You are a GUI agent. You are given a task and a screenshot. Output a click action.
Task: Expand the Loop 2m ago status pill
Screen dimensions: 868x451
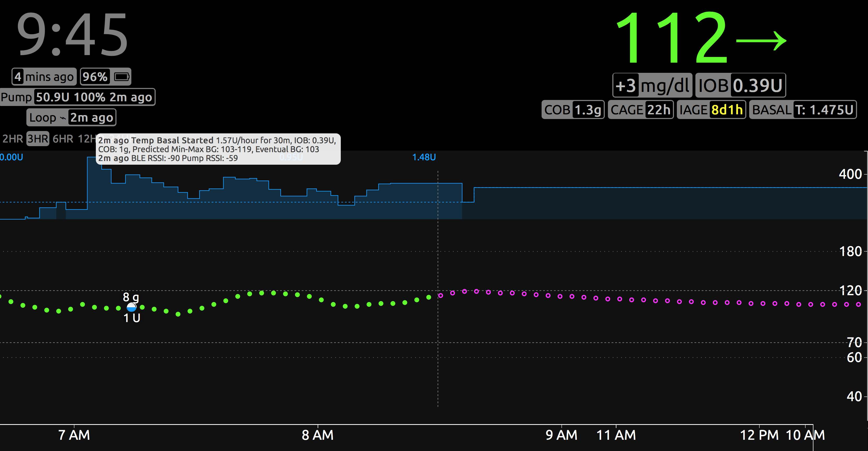click(72, 117)
